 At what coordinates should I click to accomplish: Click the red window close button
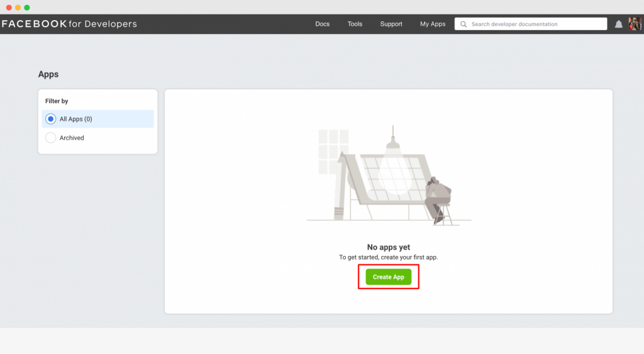click(x=9, y=8)
